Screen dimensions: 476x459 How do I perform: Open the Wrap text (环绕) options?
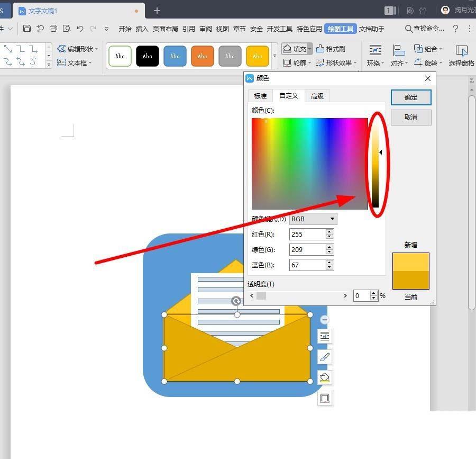pos(376,55)
